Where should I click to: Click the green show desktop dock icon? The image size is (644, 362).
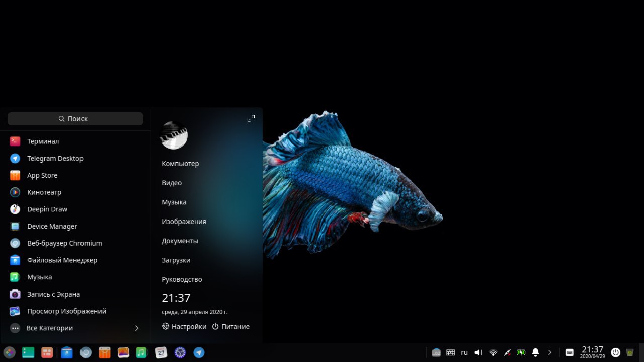28,352
